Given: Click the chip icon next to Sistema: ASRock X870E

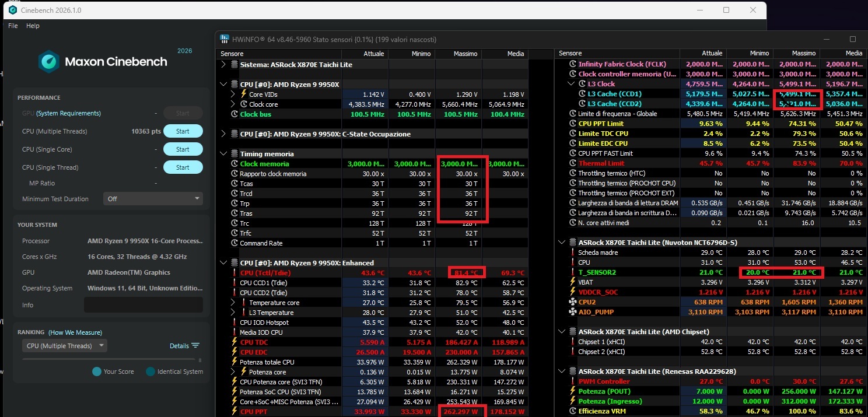Looking at the screenshot, I should [235, 65].
